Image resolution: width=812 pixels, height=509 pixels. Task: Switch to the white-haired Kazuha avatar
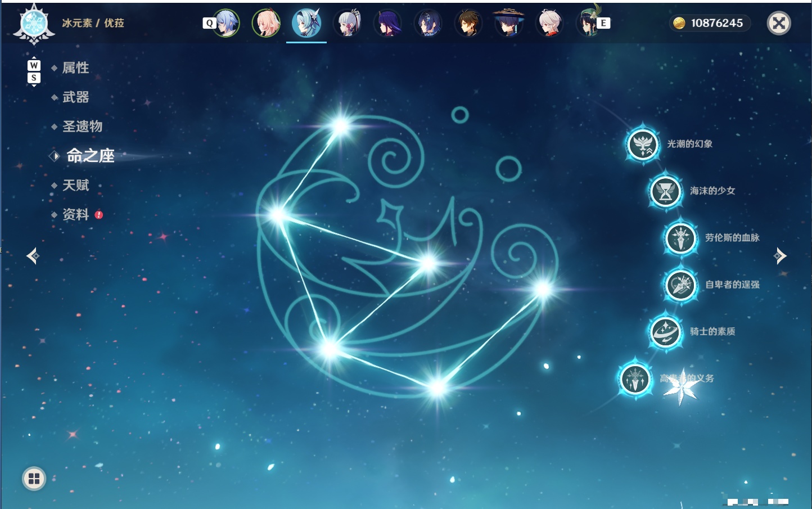[549, 23]
